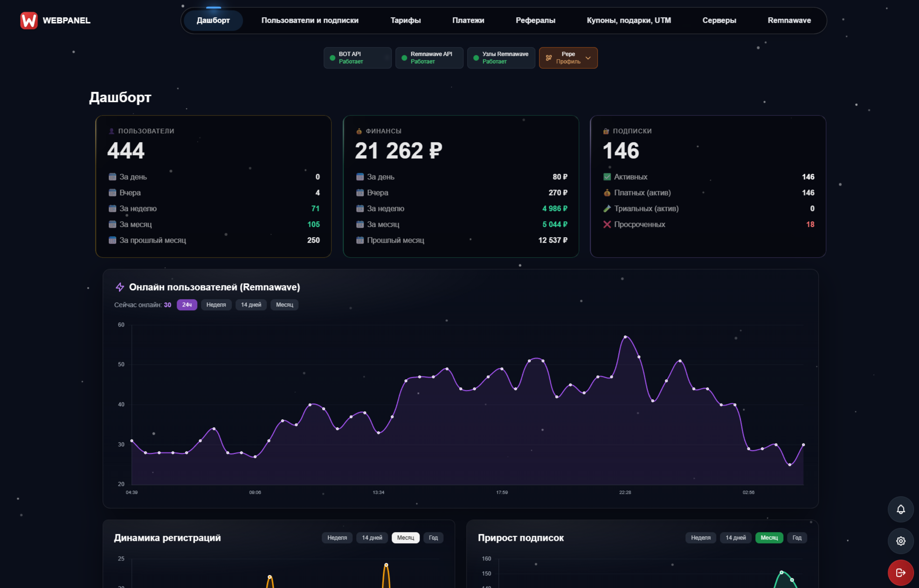Click the notification bell icon

click(x=901, y=509)
